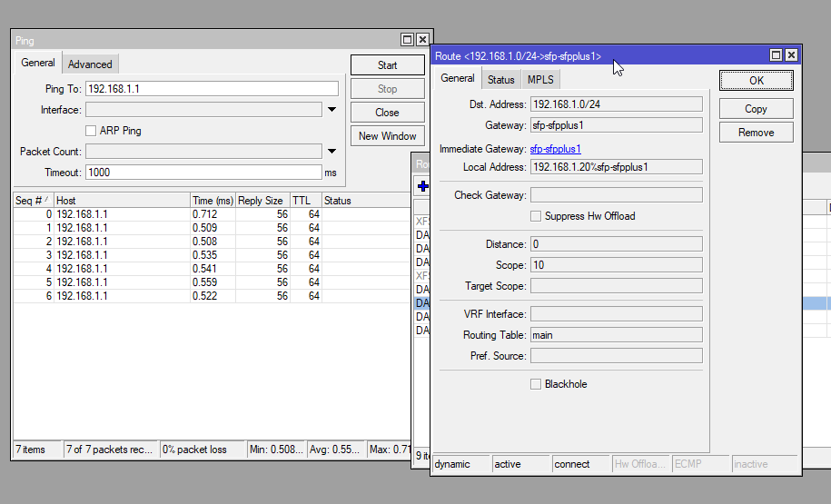Expand the Packet Count dropdown arrow
Screen dimensions: 831x504
coord(332,152)
